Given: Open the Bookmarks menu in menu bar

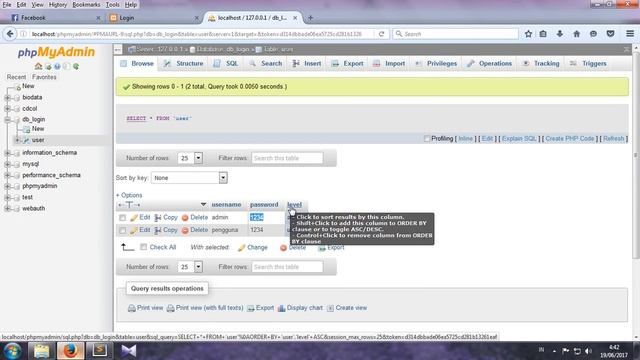Looking at the screenshot, I should pos(86,5).
